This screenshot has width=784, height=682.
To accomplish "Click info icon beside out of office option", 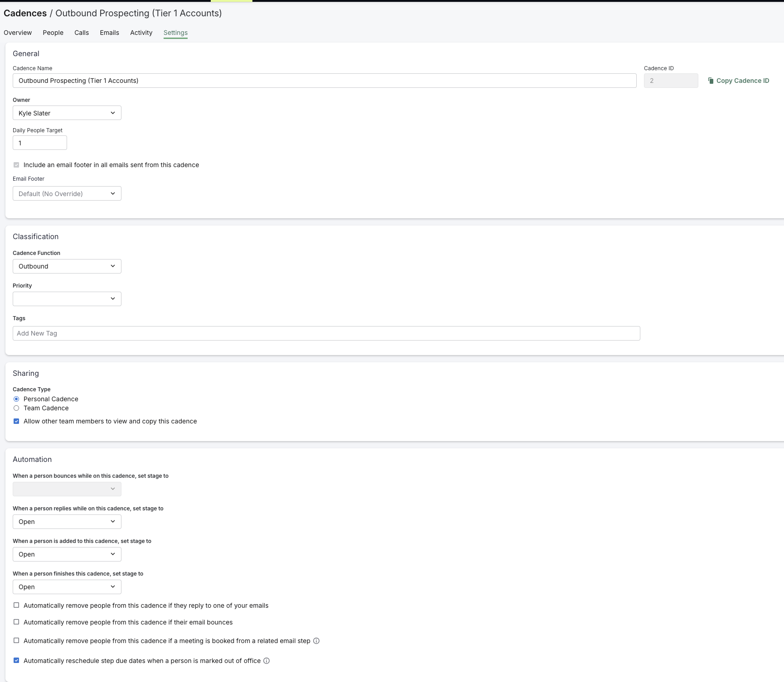I will (266, 661).
